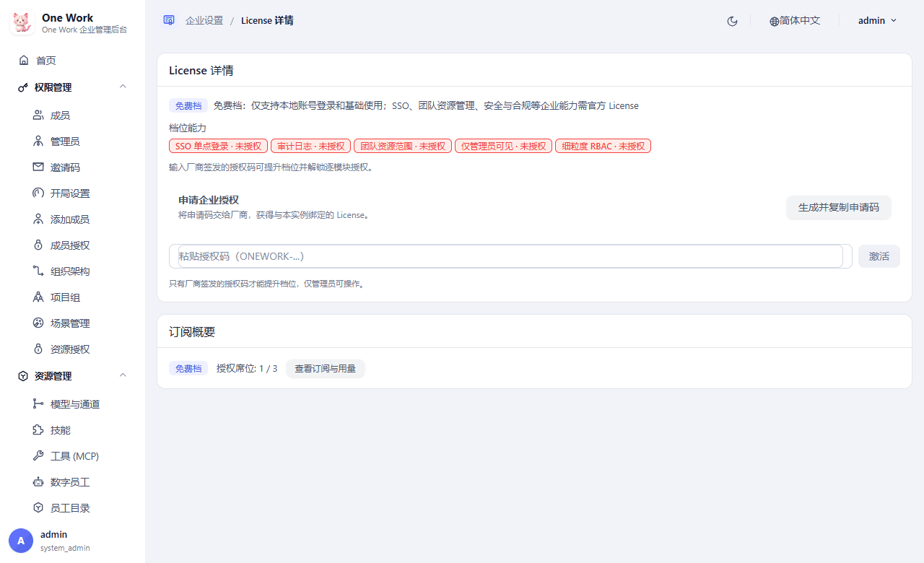Click 企业设置 breadcrumb link

point(204,21)
